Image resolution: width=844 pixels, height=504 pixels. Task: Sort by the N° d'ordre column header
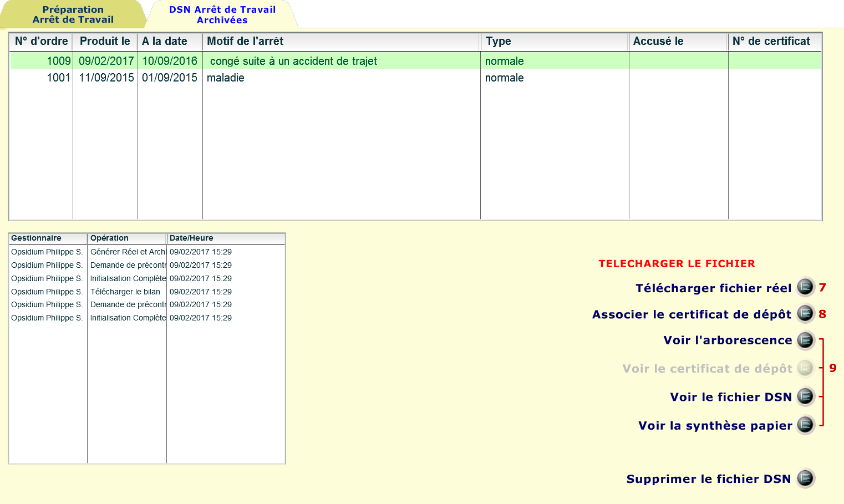pyautogui.click(x=41, y=42)
